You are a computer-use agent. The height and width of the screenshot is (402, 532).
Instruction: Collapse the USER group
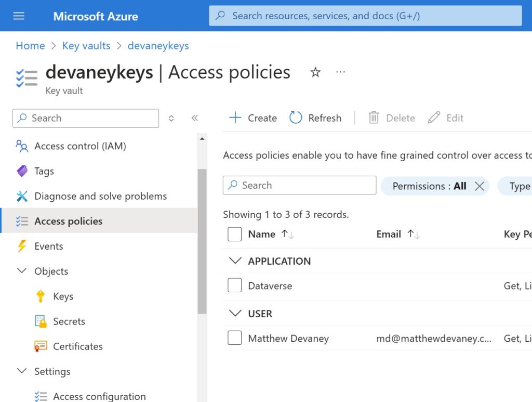(235, 313)
